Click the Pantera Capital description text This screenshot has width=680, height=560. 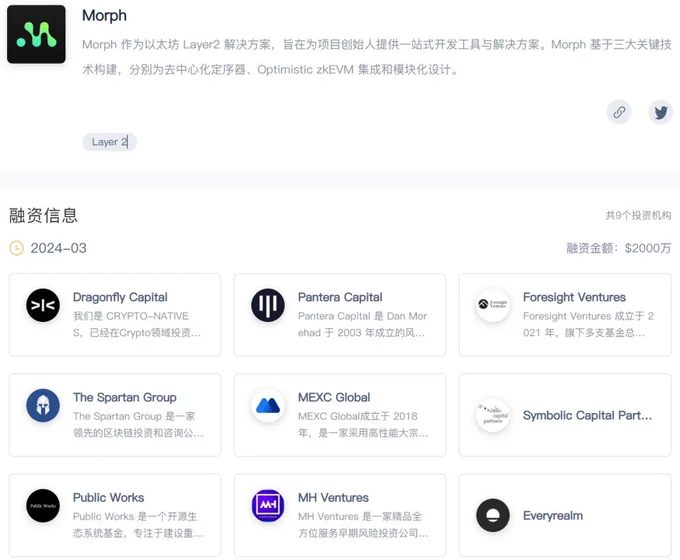(362, 324)
